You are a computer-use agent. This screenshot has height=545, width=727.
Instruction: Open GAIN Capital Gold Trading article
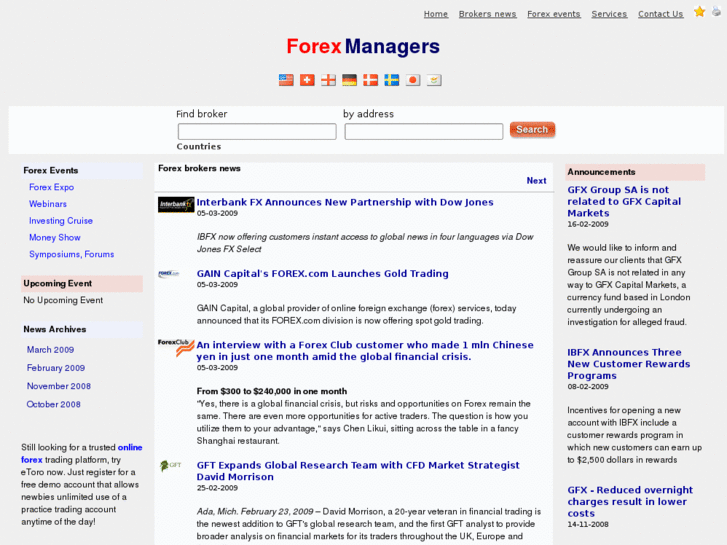[323, 274]
